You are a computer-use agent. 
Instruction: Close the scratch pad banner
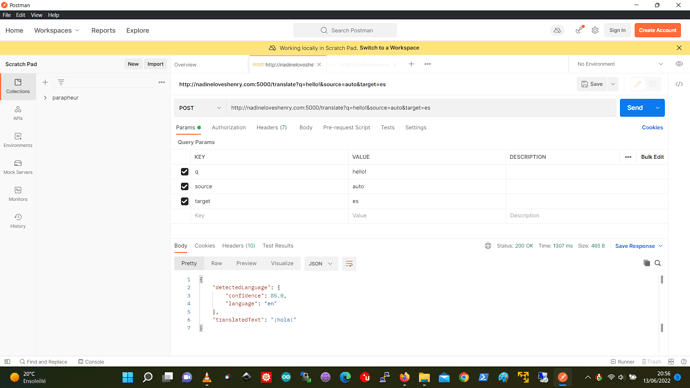tap(679, 48)
